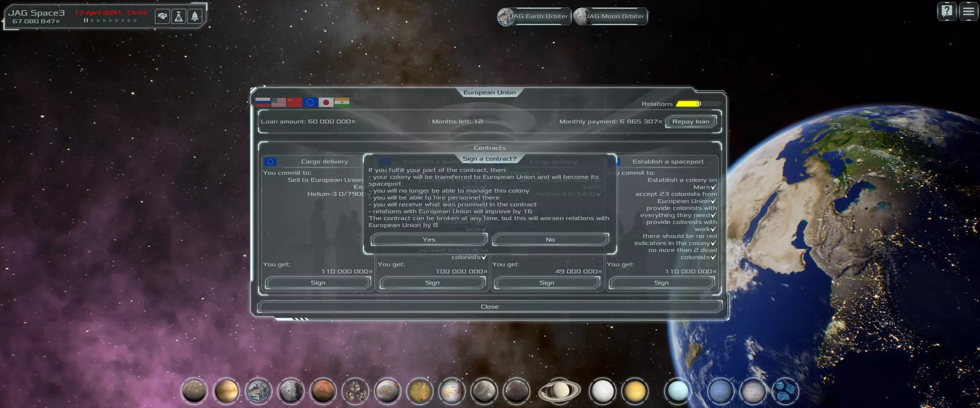
Task: Click the Repay loan button
Action: pyautogui.click(x=691, y=122)
